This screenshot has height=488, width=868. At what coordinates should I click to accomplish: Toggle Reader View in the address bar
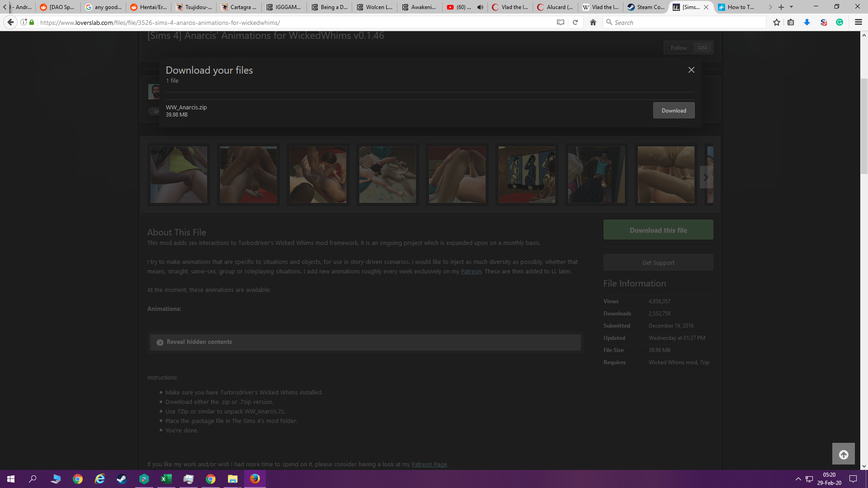tap(561, 22)
